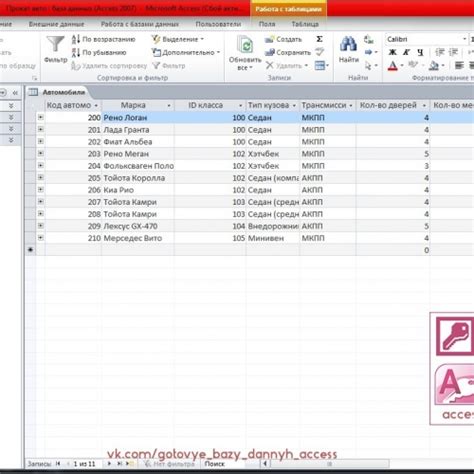Open Марка column dropdown arrow
This screenshot has height=474, width=474.
click(169, 106)
